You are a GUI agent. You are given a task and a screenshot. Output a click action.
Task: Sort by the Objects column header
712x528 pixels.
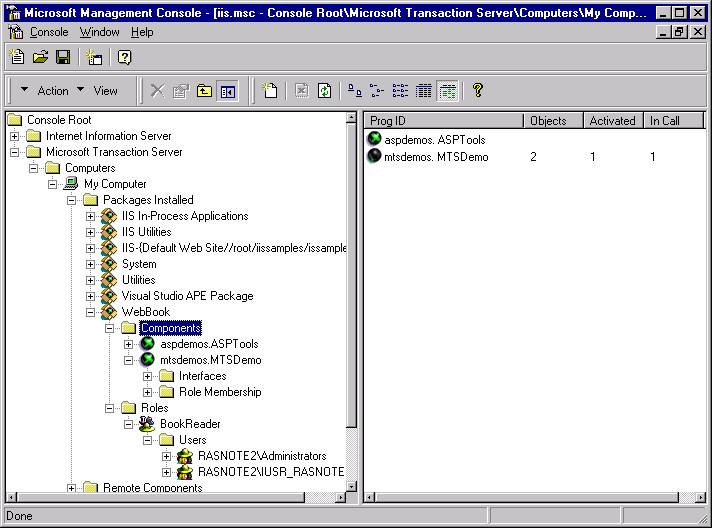pyautogui.click(x=554, y=121)
